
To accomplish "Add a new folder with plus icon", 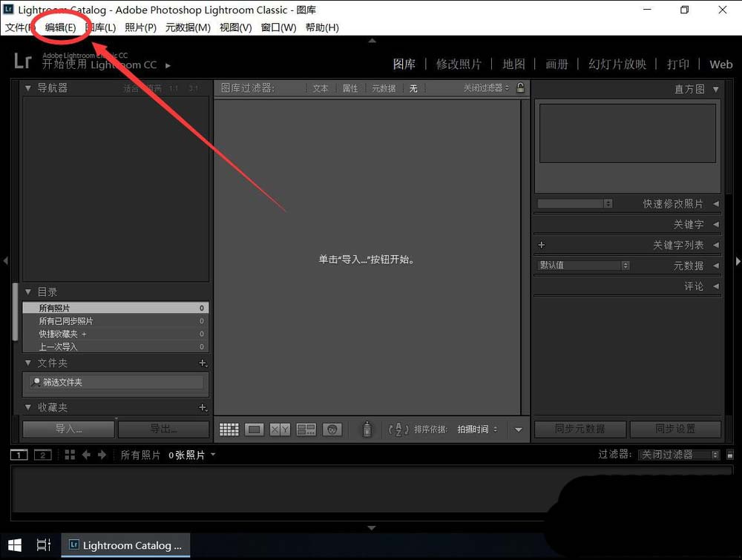I will click(203, 363).
